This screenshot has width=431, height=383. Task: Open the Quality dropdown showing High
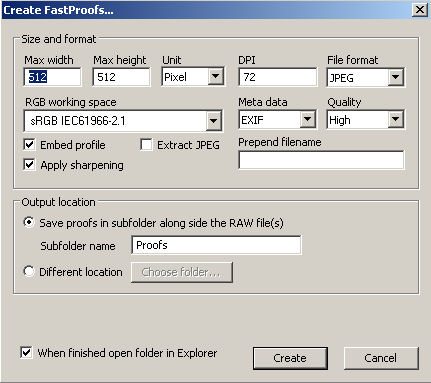point(366,119)
